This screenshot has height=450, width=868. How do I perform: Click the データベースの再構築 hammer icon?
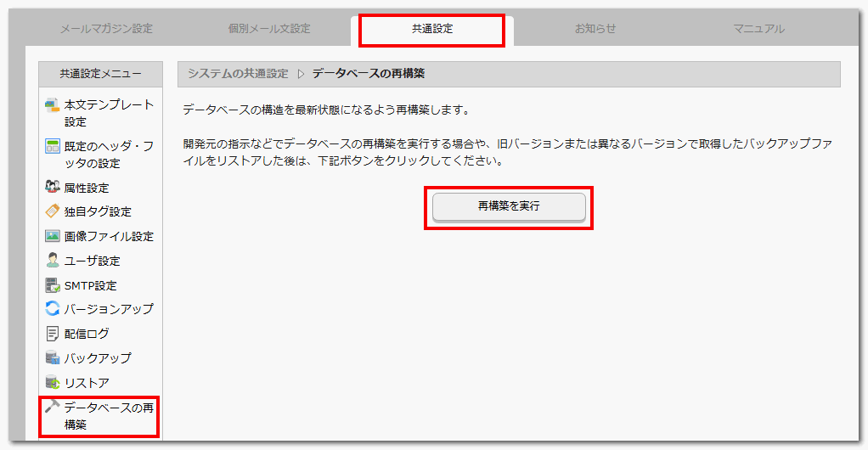coord(52,406)
